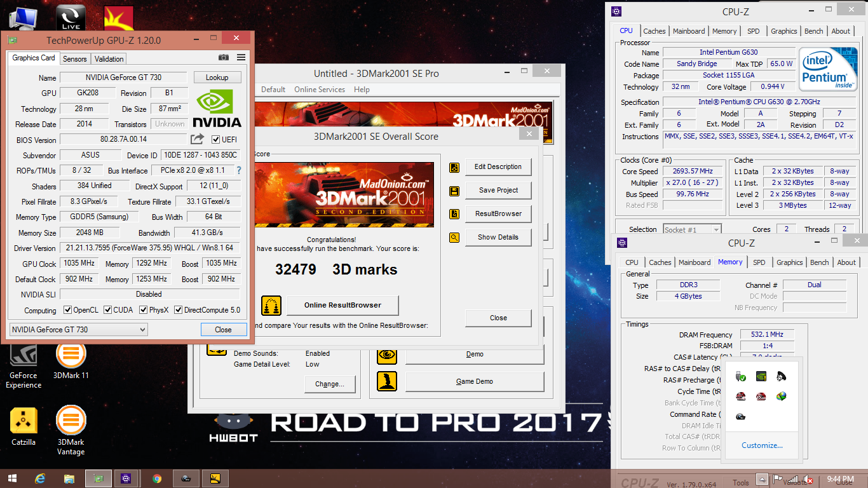Viewport: 868px width, 488px height.
Task: Open the Caches tab in processor CPU-Z window
Action: tap(654, 31)
